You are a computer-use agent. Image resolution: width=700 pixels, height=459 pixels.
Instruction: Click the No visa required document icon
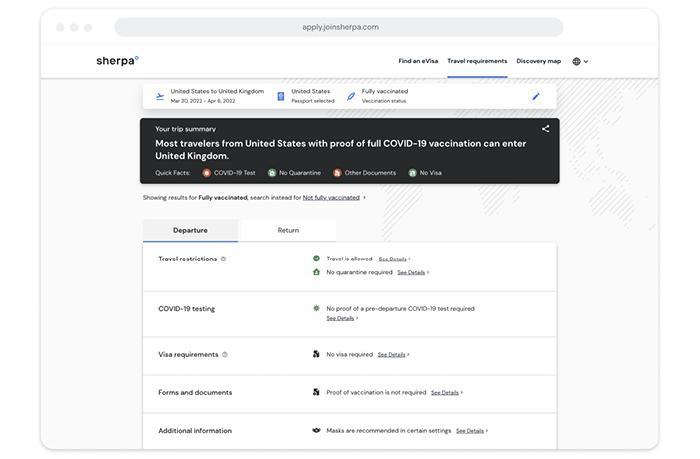[316, 354]
